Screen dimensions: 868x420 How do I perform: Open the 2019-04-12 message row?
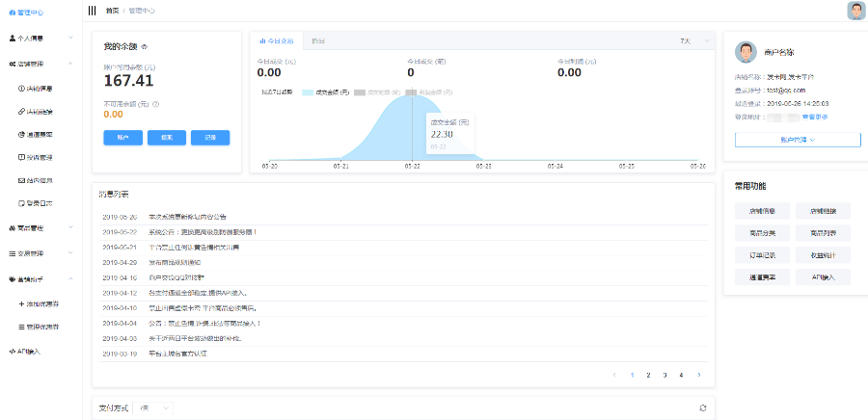coord(403,293)
